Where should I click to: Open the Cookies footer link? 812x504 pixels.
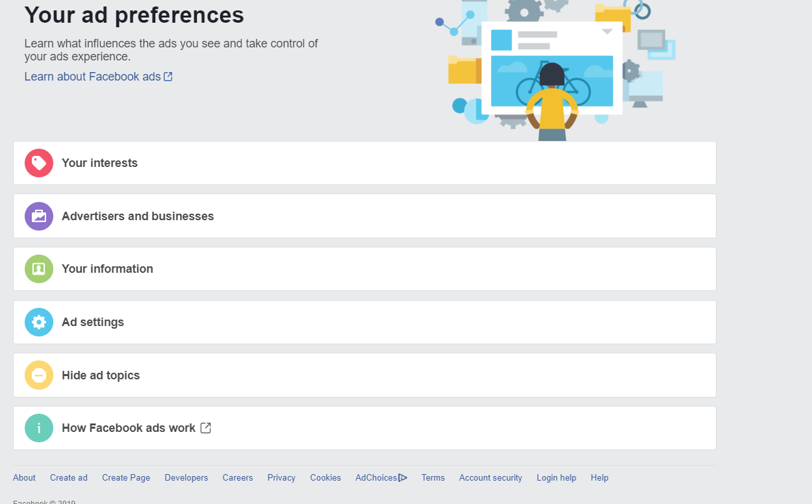[325, 478]
